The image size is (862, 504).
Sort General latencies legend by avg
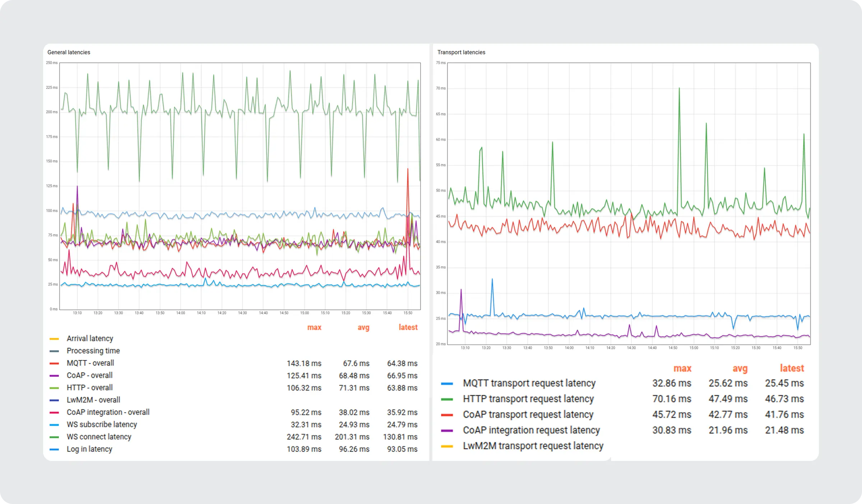pyautogui.click(x=363, y=327)
